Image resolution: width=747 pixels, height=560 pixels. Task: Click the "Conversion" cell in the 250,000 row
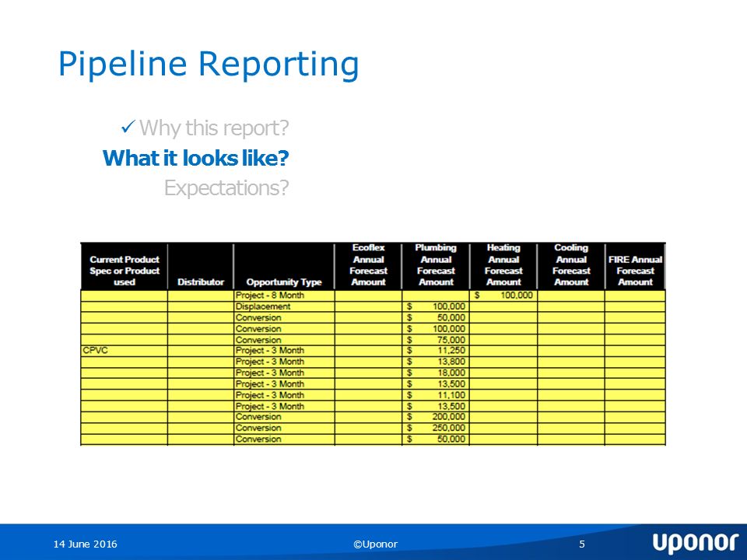click(284, 428)
